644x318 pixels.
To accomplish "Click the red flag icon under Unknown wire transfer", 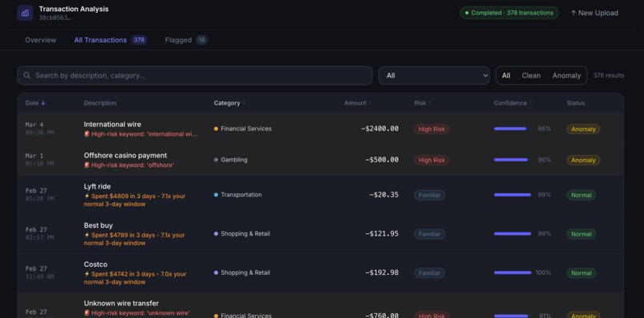I will (x=86, y=313).
